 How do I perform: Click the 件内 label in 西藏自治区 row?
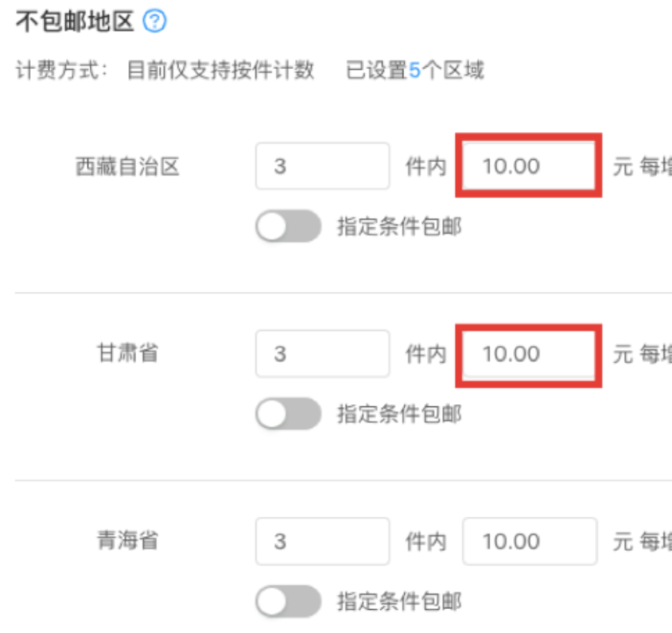pyautogui.click(x=426, y=166)
